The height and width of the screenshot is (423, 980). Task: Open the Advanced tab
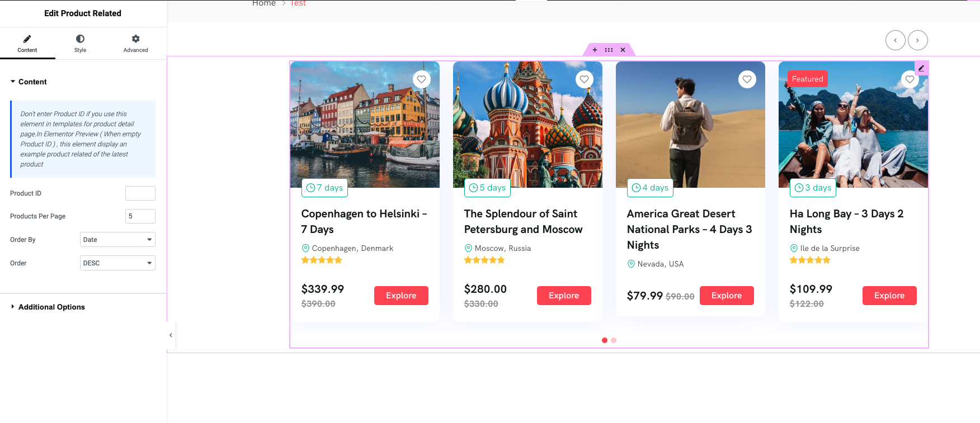(x=136, y=44)
